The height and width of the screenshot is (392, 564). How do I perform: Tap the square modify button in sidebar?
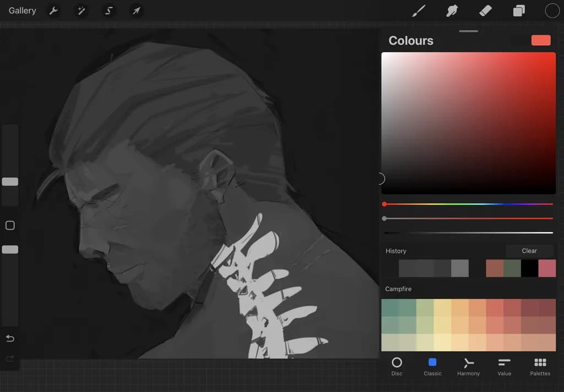10,226
